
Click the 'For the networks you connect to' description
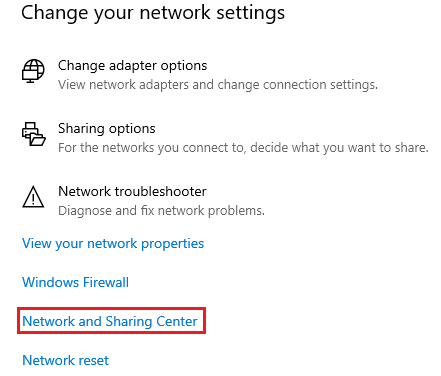243,148
